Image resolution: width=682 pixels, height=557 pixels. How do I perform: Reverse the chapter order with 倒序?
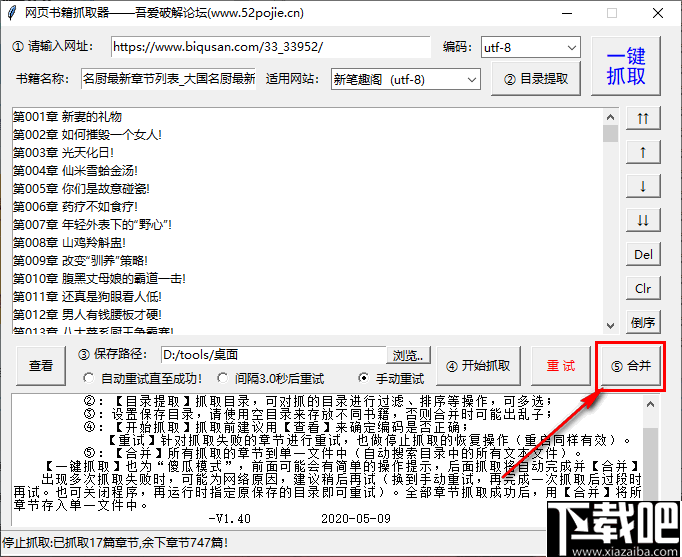pyautogui.click(x=643, y=322)
